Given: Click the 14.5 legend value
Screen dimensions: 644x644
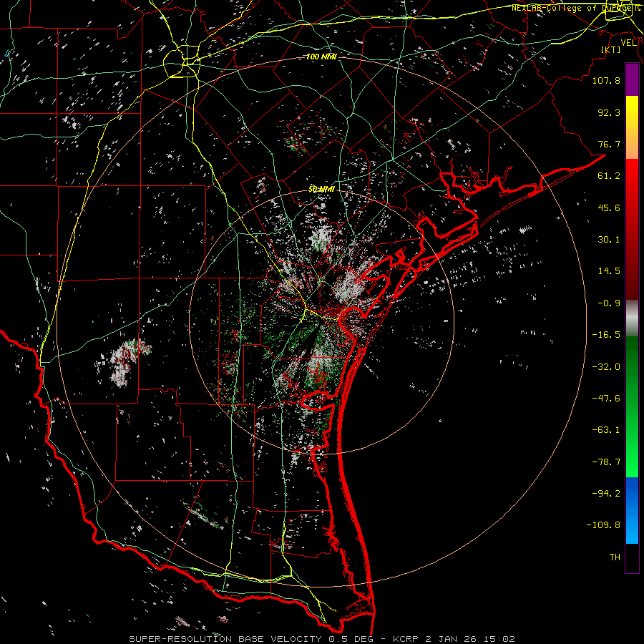Looking at the screenshot, I should [609, 271].
